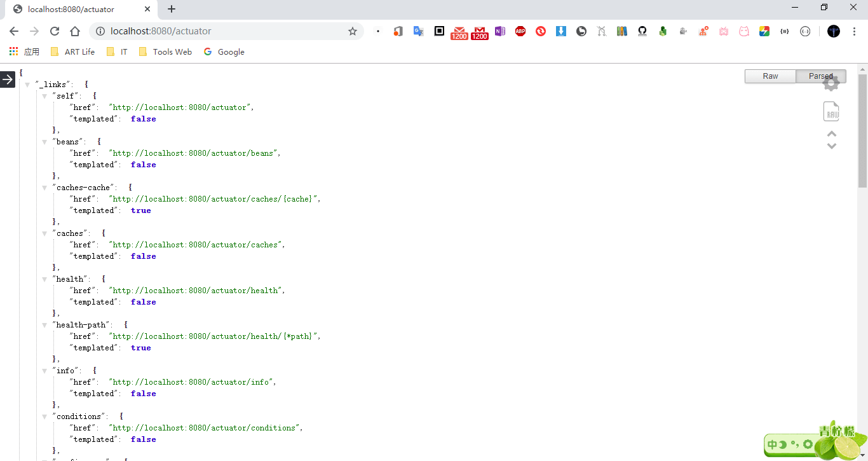Collapse the "info" node
This screenshot has height=461, width=868.
[x=45, y=371]
